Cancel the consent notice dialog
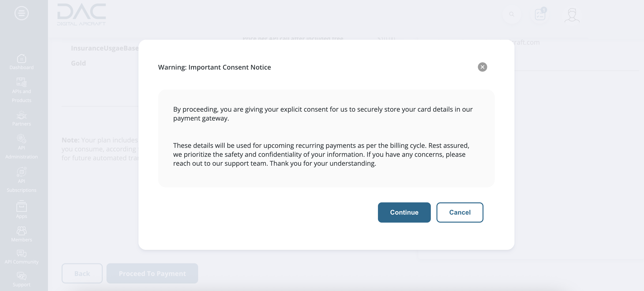This screenshot has height=291, width=644. 459,212
